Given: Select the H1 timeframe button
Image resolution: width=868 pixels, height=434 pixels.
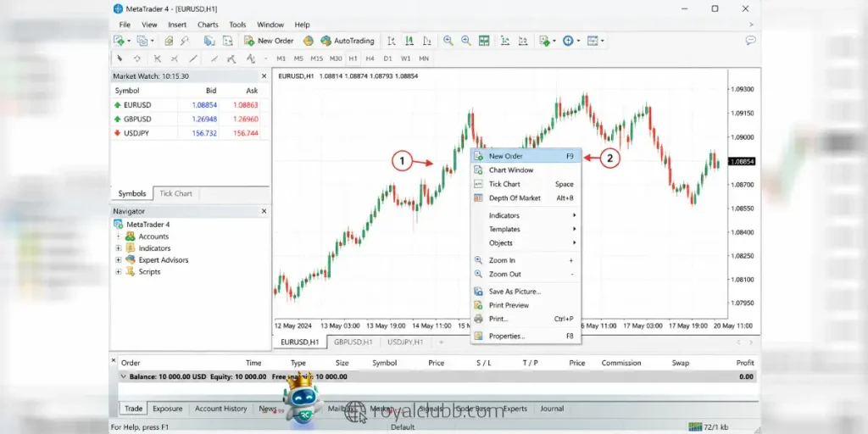Looking at the screenshot, I should (353, 58).
